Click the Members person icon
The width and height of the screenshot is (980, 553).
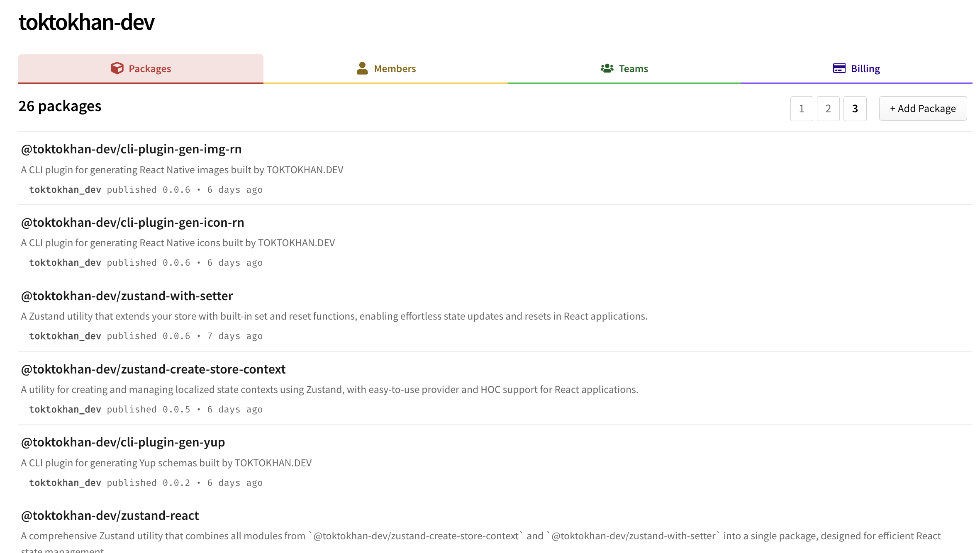click(362, 68)
